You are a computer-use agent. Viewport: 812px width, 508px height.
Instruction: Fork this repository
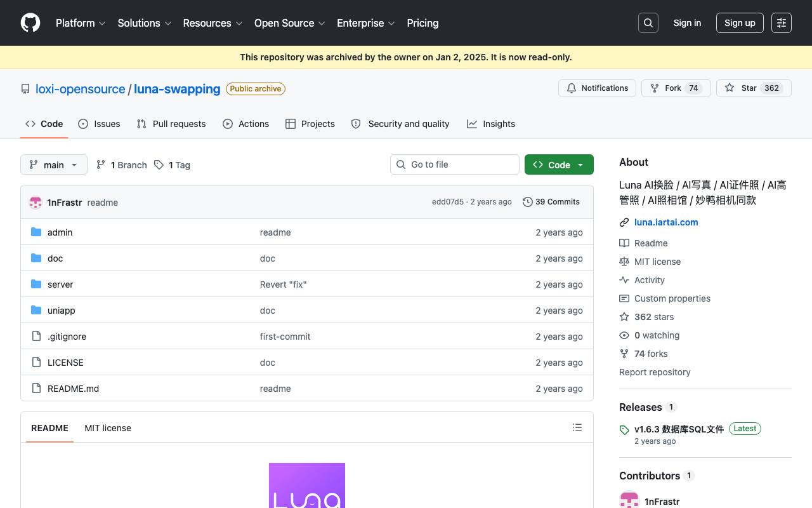(x=676, y=88)
